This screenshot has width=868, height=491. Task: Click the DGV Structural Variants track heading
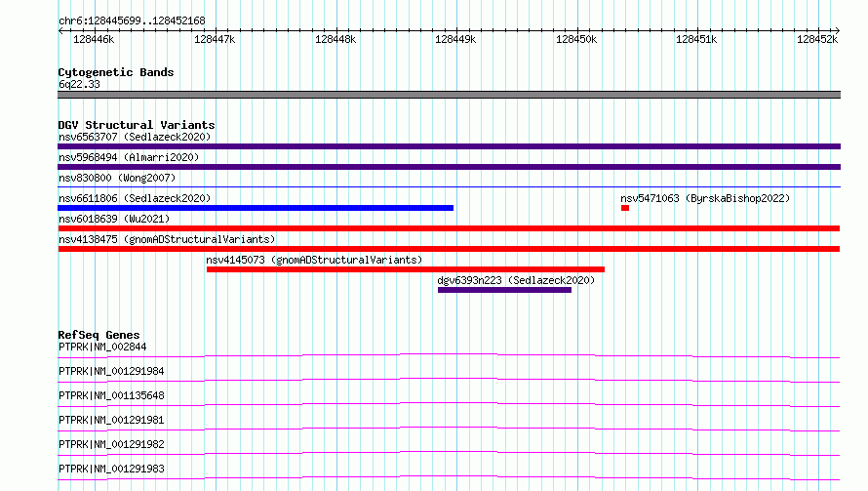[x=137, y=125]
